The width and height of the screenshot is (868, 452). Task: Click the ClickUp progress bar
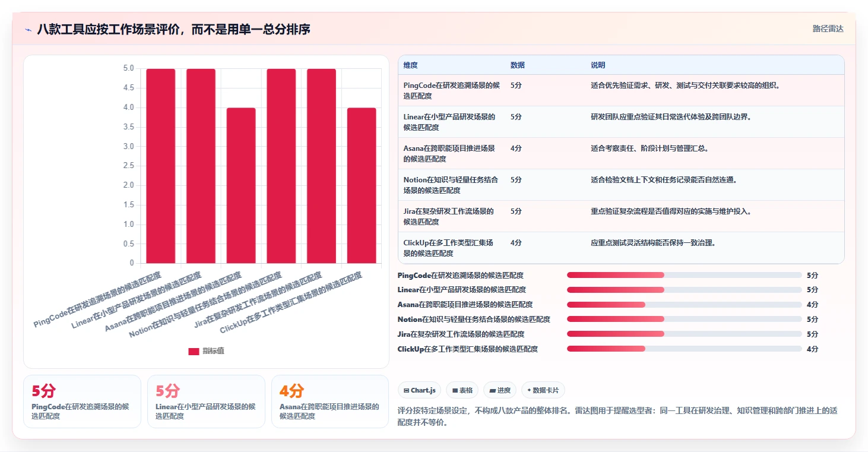click(x=684, y=349)
